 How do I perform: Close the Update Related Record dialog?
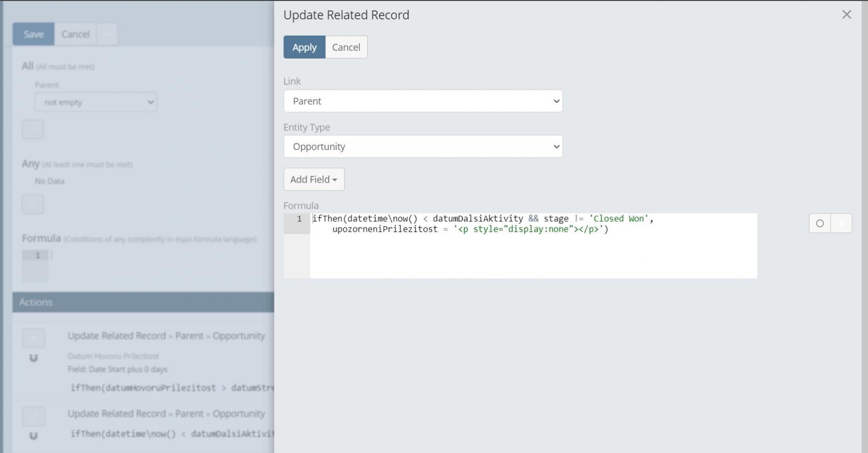tap(847, 15)
